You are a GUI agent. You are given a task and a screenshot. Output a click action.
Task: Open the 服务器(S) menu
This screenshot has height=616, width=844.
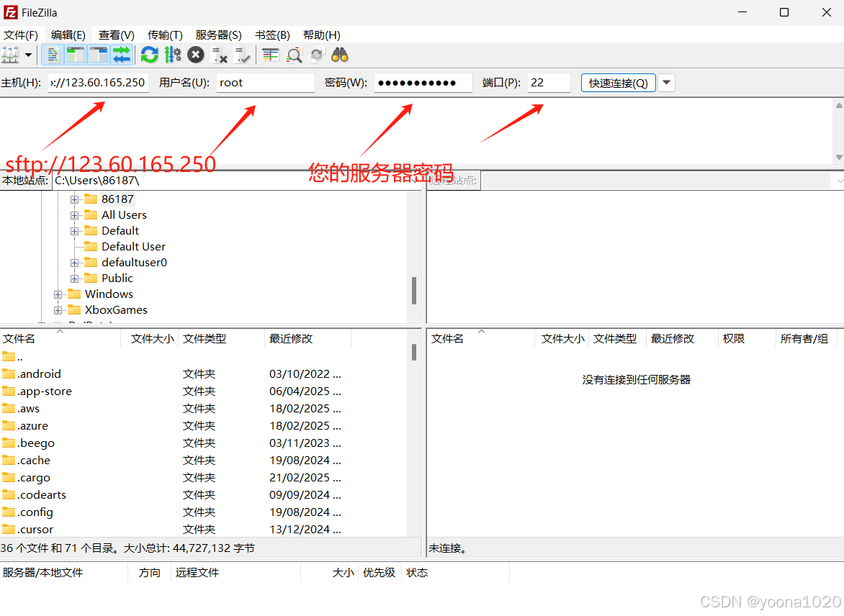218,35
